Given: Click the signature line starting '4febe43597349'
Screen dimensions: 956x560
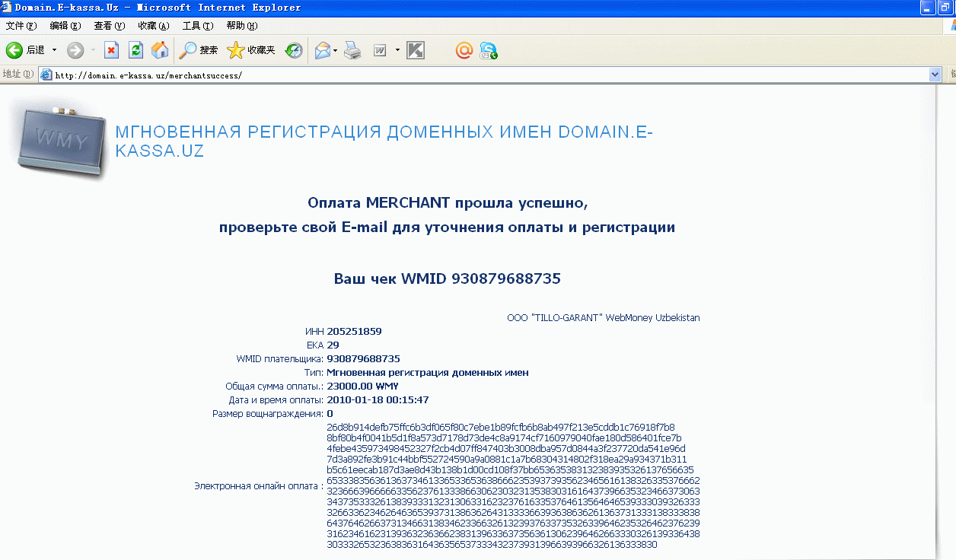Looking at the screenshot, I should coord(505,449).
